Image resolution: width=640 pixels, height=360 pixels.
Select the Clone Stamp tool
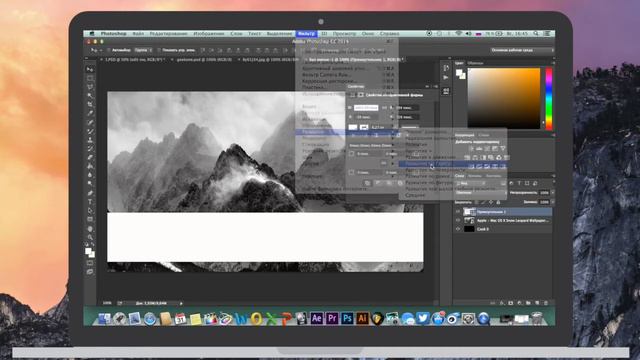coord(90,140)
